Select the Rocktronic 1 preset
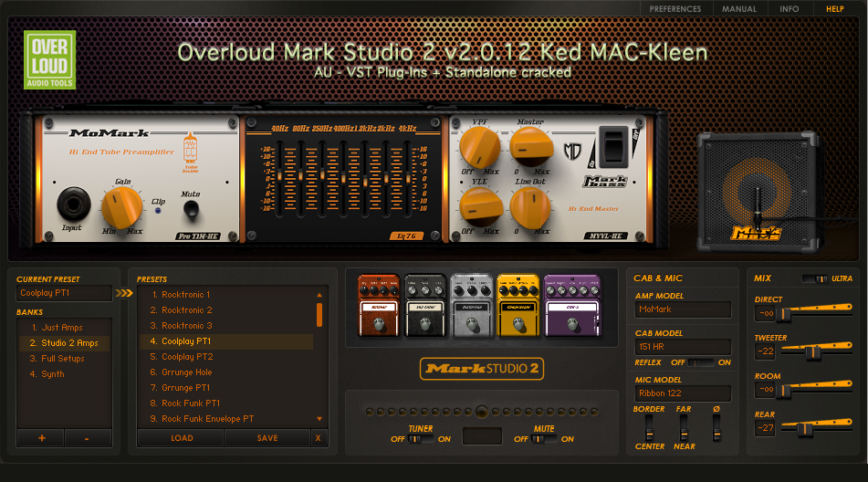868x482 pixels. [226, 294]
